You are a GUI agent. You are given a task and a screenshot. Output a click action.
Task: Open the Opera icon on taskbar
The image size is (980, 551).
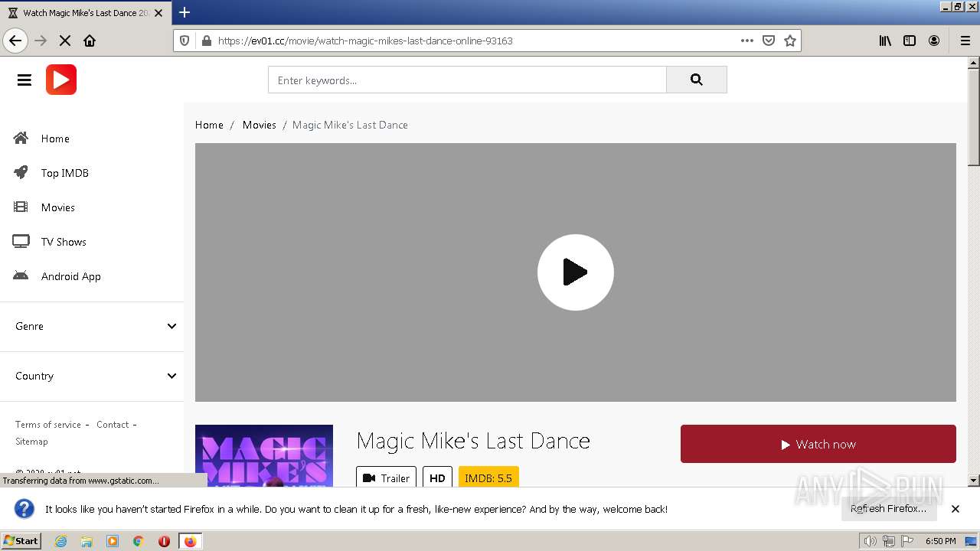(164, 541)
